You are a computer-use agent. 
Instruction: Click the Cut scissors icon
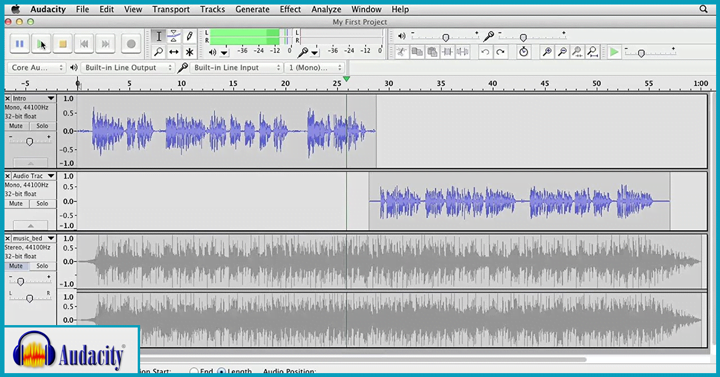coord(402,52)
